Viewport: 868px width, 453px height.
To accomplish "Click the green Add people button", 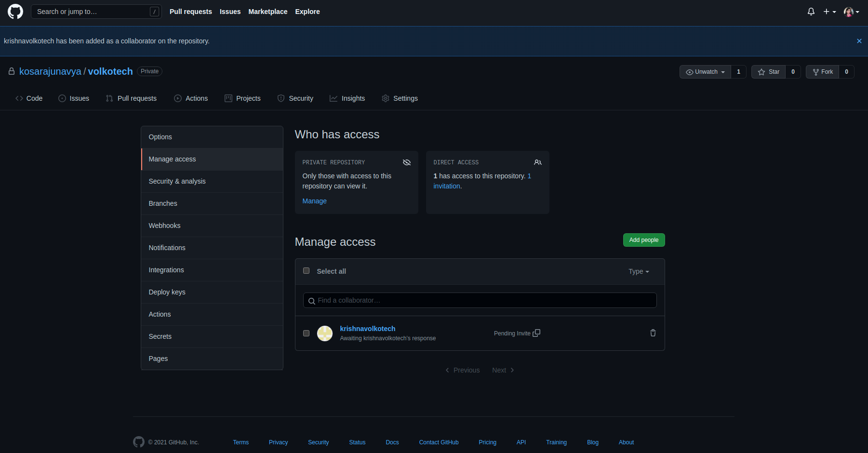I will point(644,240).
